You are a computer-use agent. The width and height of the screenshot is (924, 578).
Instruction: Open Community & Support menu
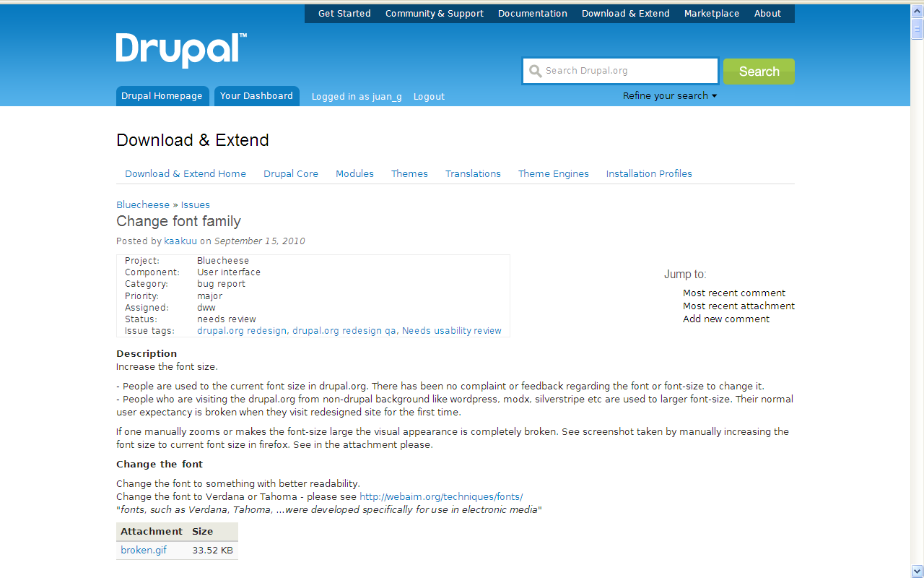pos(435,14)
